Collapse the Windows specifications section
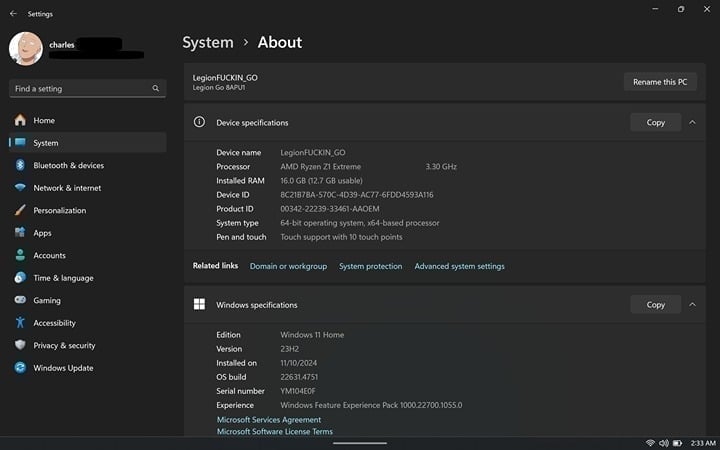Viewport: 720px width, 450px height. 691,304
